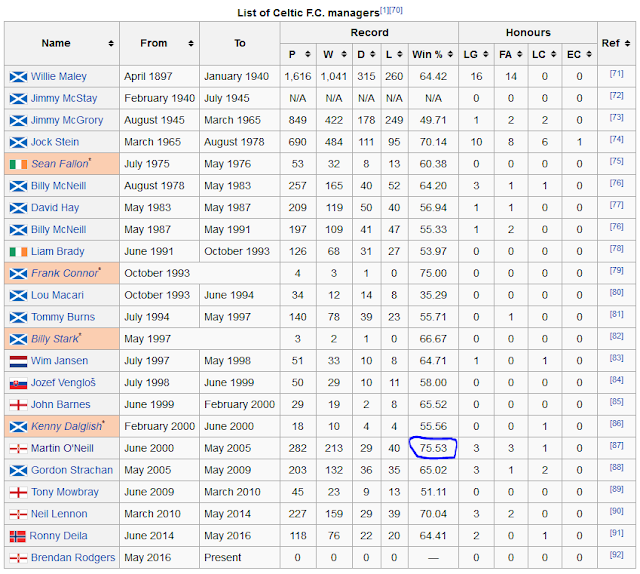The height and width of the screenshot is (574, 640).
Task: Open John Barnes link
Action: (60, 404)
